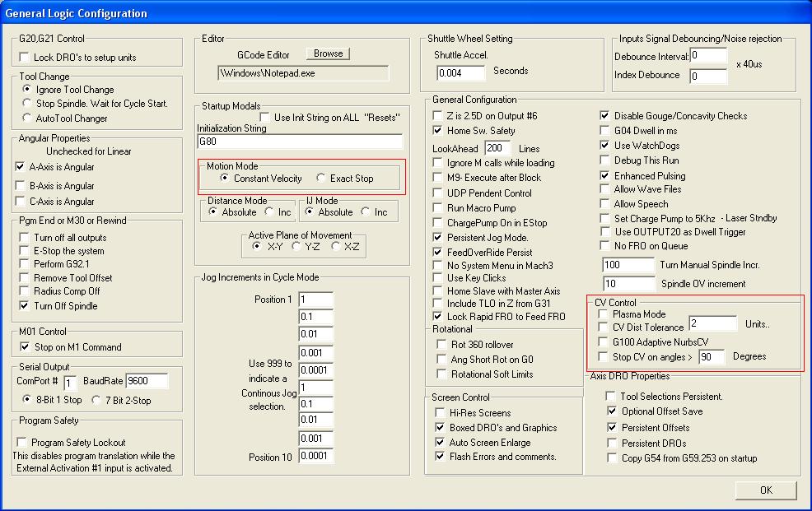
Task: Enable G04 Dwell in ms
Action: (604, 130)
